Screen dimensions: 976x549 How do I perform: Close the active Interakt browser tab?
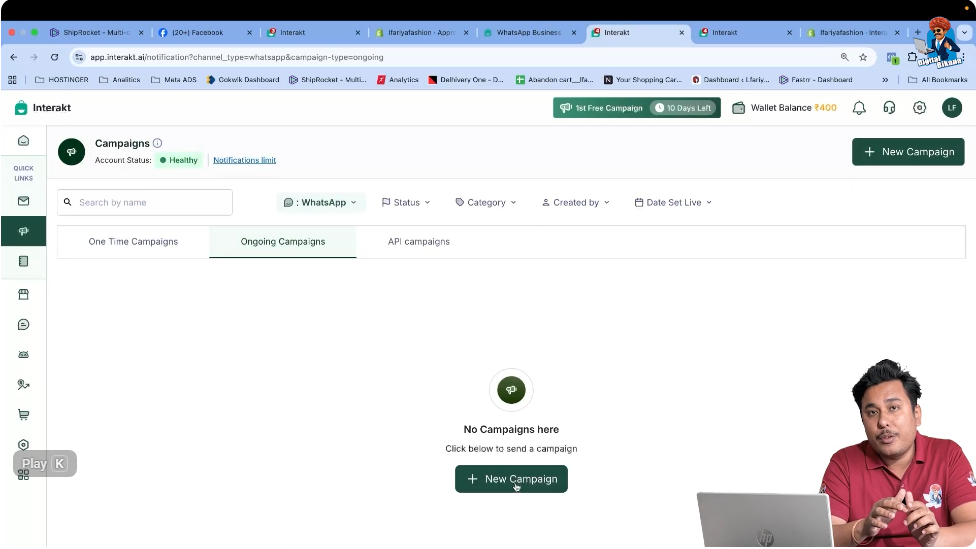681,32
